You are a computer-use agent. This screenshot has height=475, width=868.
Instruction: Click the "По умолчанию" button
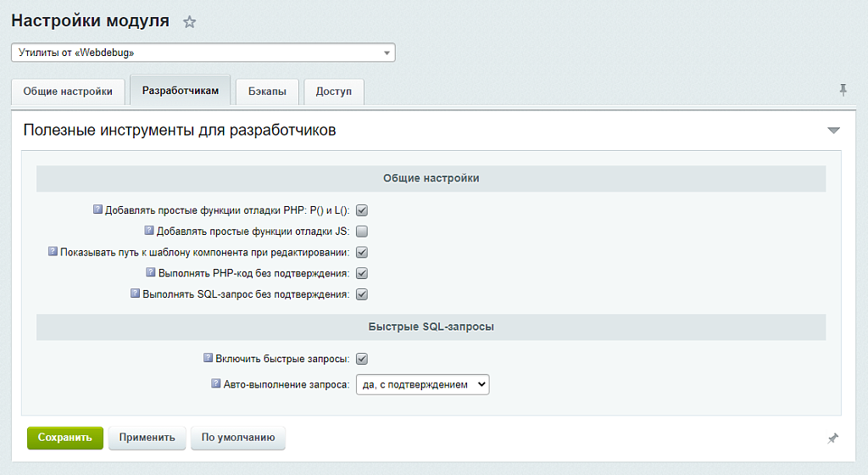click(x=238, y=438)
